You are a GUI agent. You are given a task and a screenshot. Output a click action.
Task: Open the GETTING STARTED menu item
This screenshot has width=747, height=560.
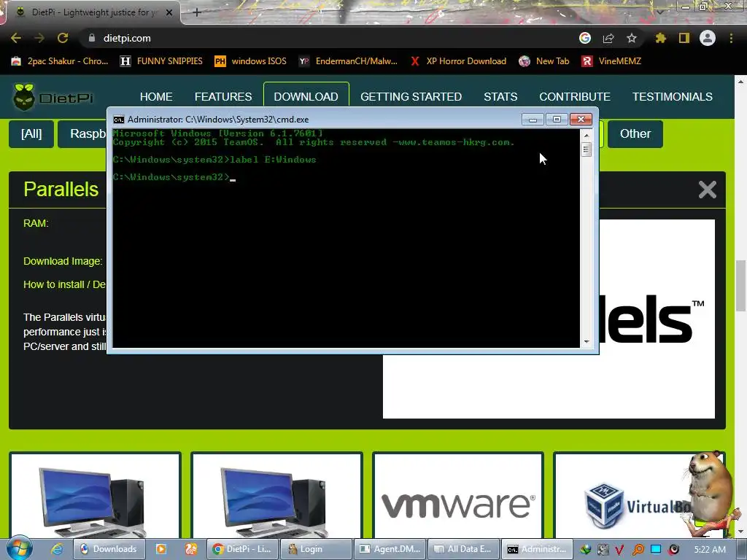(x=411, y=97)
